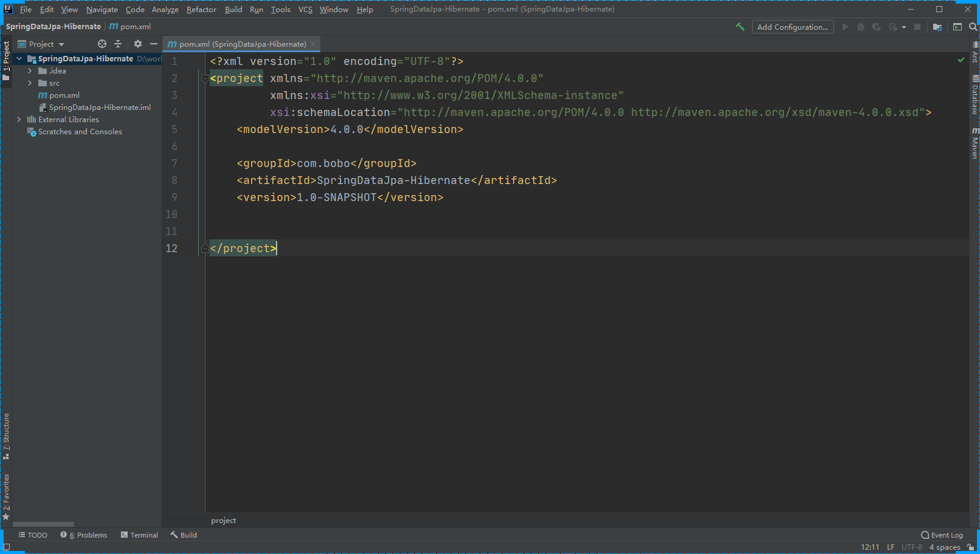The image size is (980, 554).
Task: Open the Edit menu
Action: point(47,9)
